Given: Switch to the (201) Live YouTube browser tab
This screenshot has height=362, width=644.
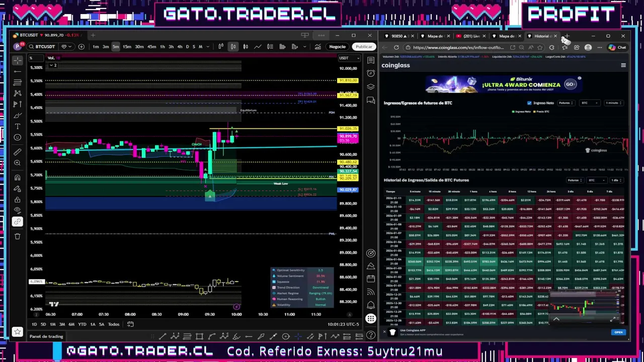Looking at the screenshot, I should [x=472, y=36].
